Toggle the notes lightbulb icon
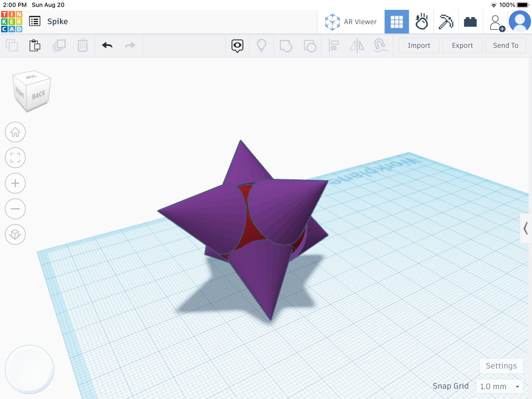Image resolution: width=532 pixels, height=399 pixels. 261,46
